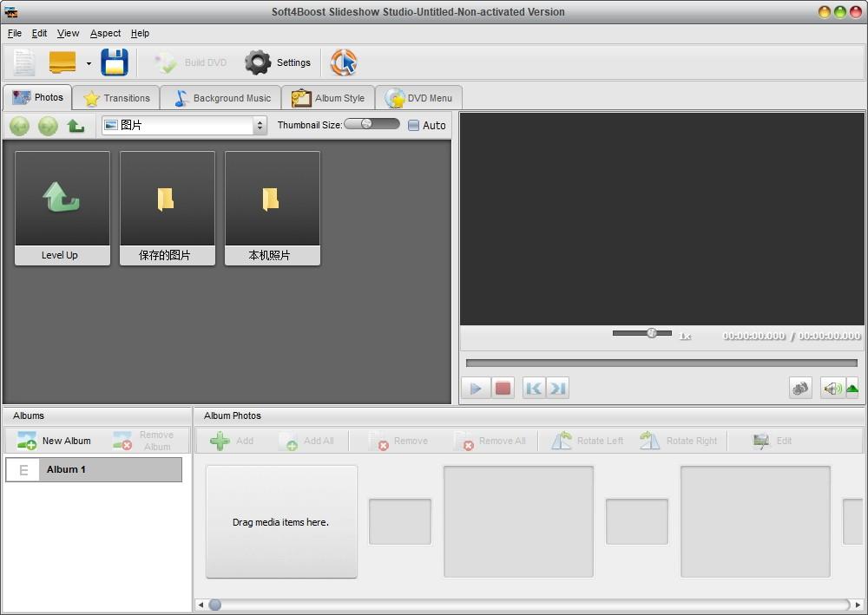Click the red Stop playback button
The height and width of the screenshot is (615, 868).
point(503,389)
